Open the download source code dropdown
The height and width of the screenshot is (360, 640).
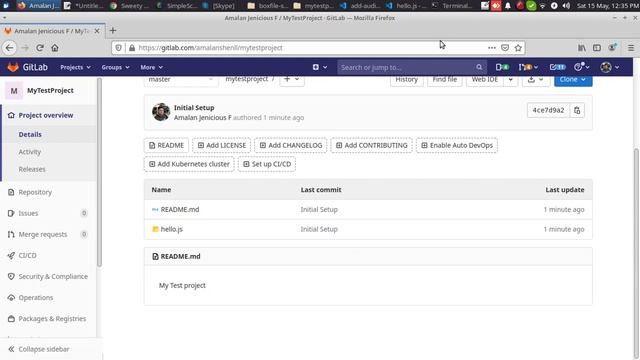tap(536, 80)
